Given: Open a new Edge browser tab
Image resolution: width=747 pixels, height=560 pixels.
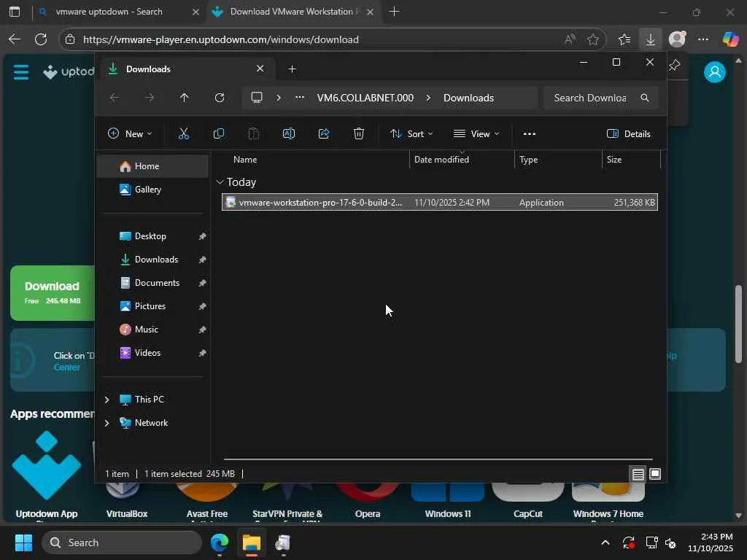Looking at the screenshot, I should tap(394, 12).
